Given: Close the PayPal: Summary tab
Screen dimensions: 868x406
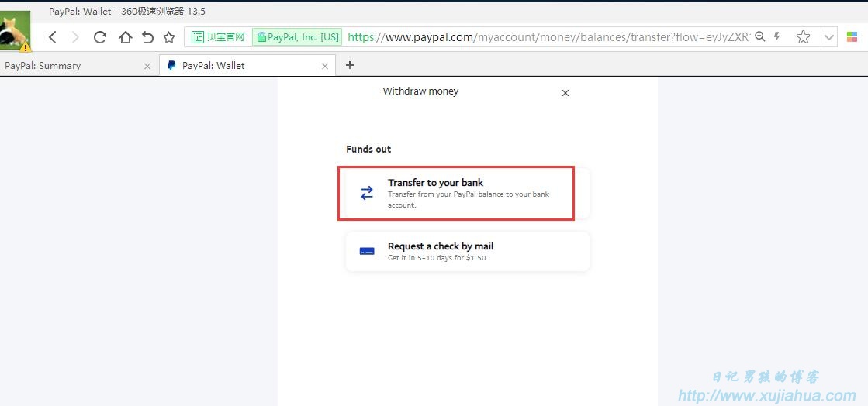Looking at the screenshot, I should pyautogui.click(x=147, y=66).
